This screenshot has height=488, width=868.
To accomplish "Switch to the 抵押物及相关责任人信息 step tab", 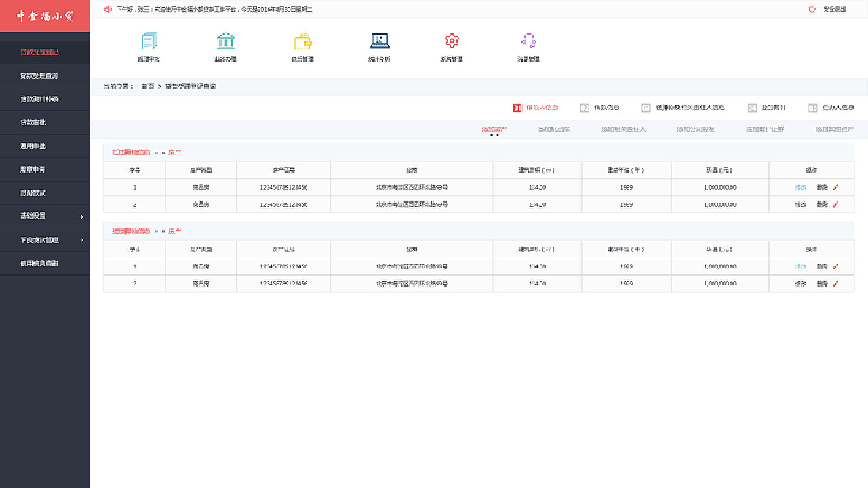I will [690, 108].
